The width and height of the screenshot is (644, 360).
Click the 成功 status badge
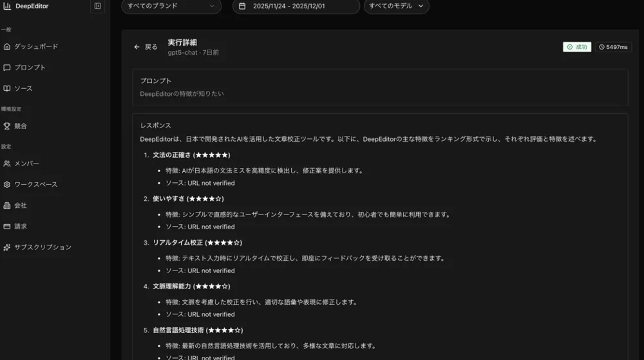[x=576, y=47]
